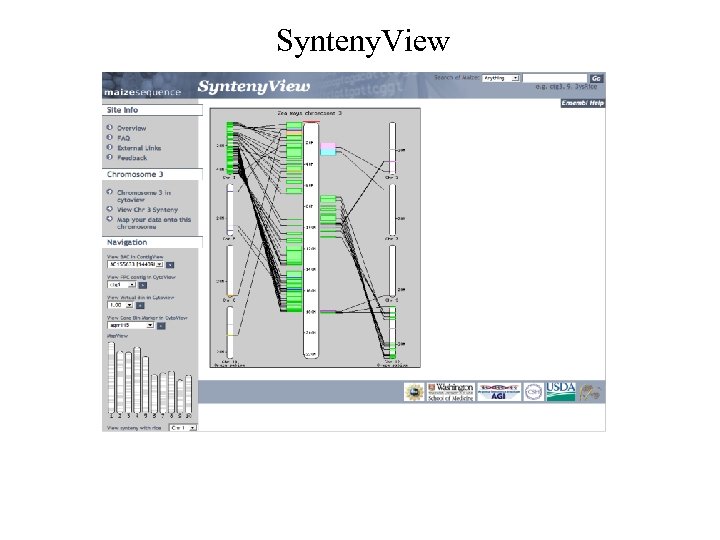Click the cyan synteny block near chromosome 3
Image resolution: width=720 pixels, height=540 pixels.
coord(328,152)
